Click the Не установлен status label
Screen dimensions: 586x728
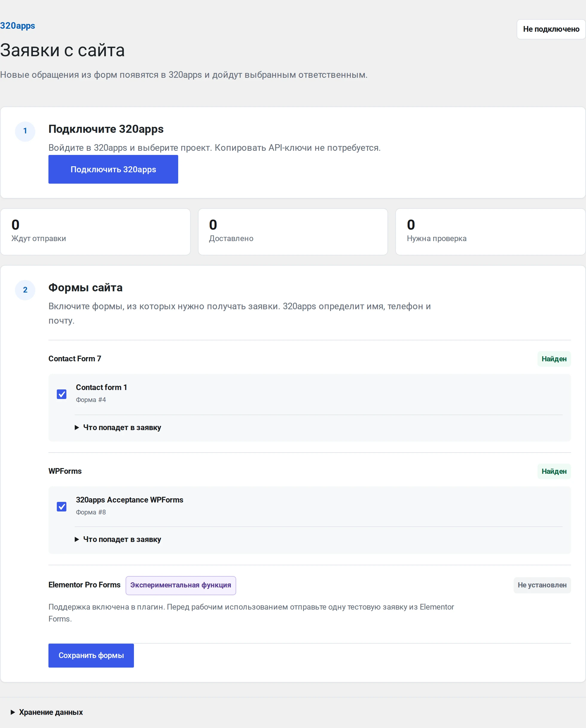pyautogui.click(x=542, y=585)
